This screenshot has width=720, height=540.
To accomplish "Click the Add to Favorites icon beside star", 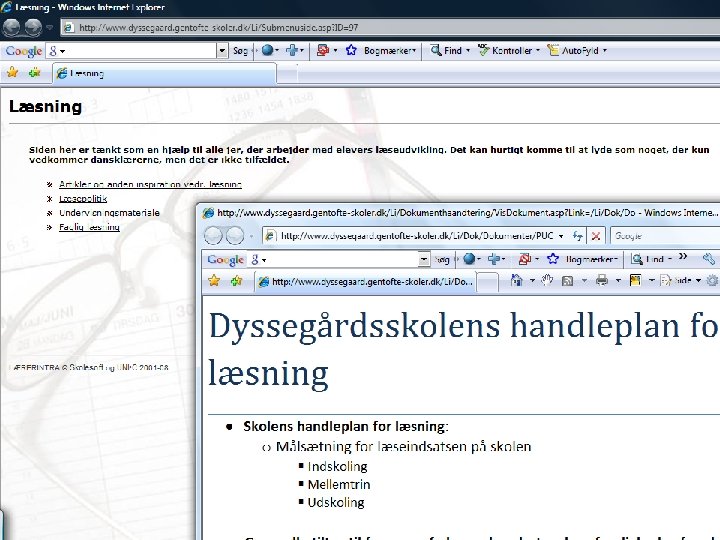I will (34, 73).
